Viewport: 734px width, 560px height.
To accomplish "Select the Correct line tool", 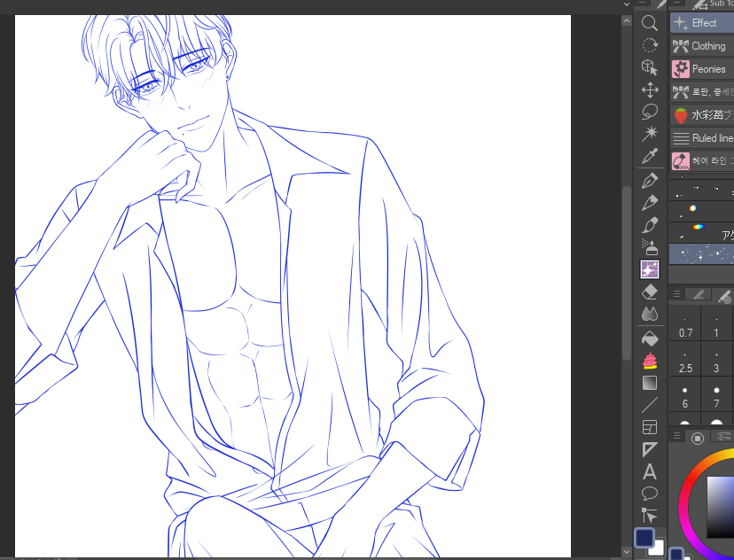I will pos(649,516).
